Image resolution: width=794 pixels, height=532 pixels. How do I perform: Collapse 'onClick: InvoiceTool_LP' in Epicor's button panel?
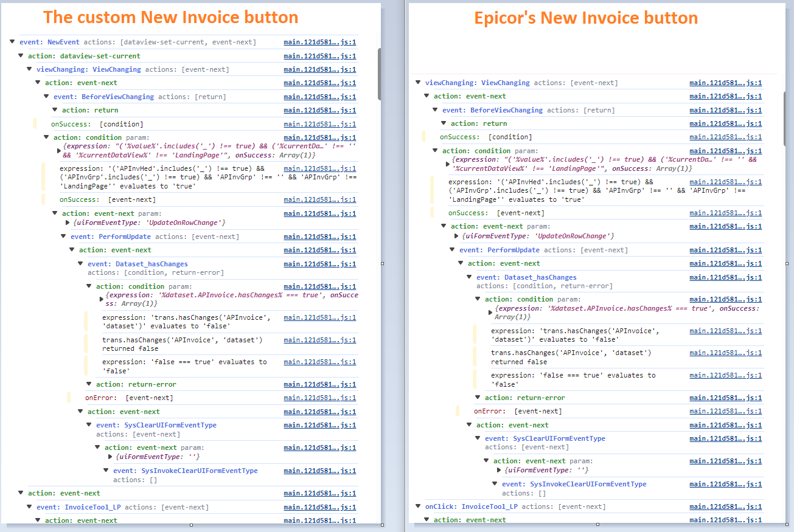click(x=419, y=506)
